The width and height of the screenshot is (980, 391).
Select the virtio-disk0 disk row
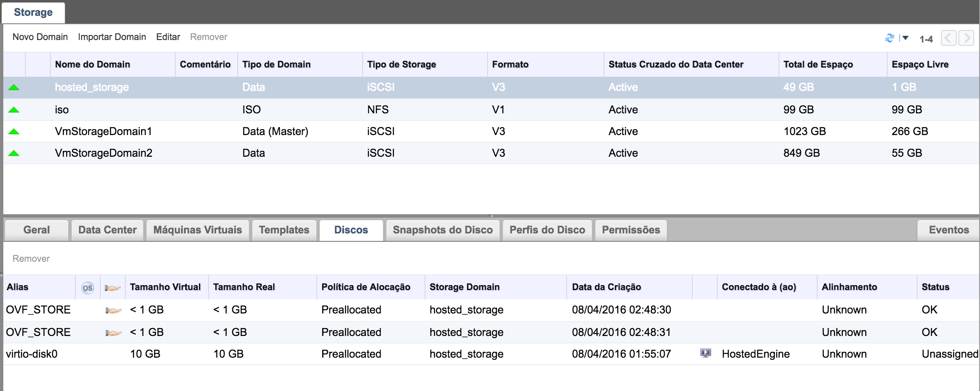click(x=32, y=354)
